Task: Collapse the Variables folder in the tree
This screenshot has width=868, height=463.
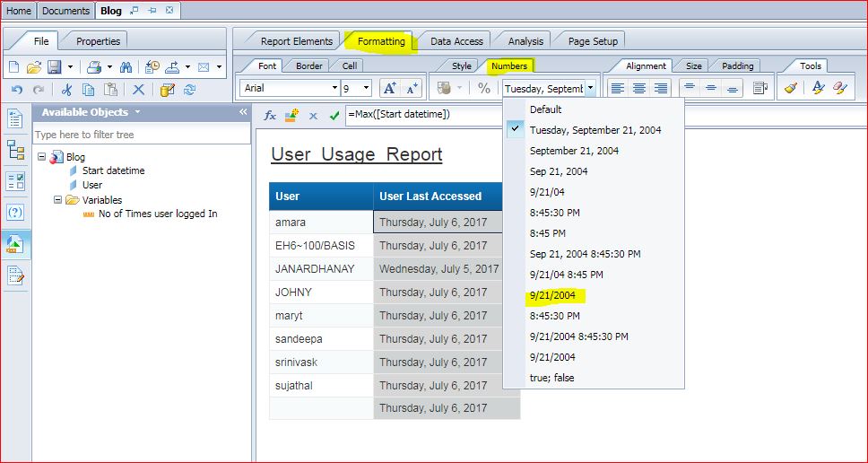Action: point(57,199)
